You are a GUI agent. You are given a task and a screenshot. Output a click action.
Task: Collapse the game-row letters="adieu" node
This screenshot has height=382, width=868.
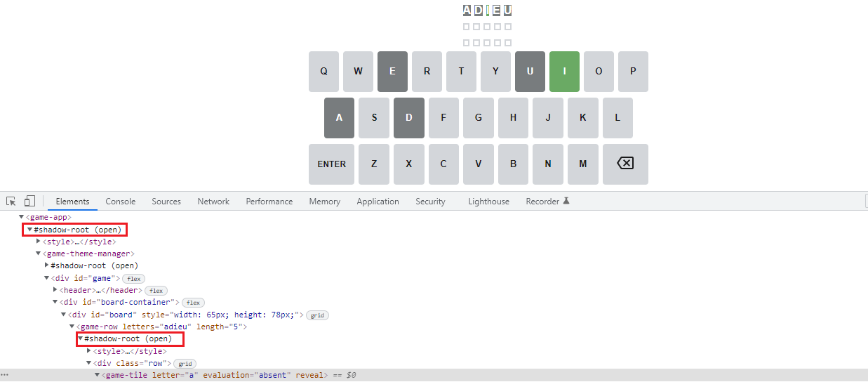(72, 327)
